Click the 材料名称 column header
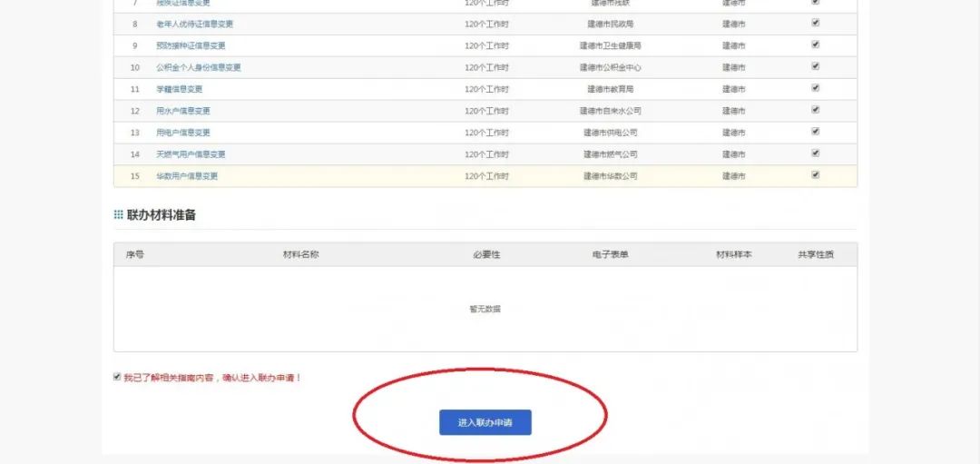 [300, 254]
